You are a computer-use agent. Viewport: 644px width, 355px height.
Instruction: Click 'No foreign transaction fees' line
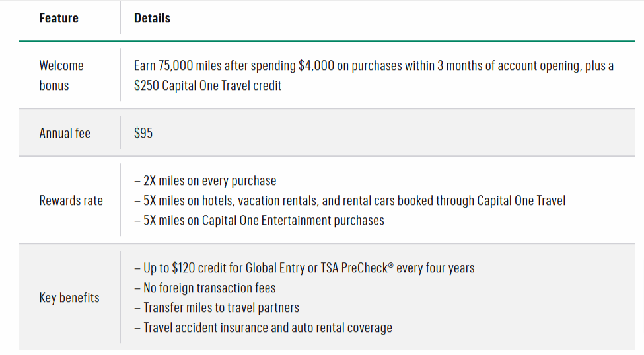pos(209,288)
